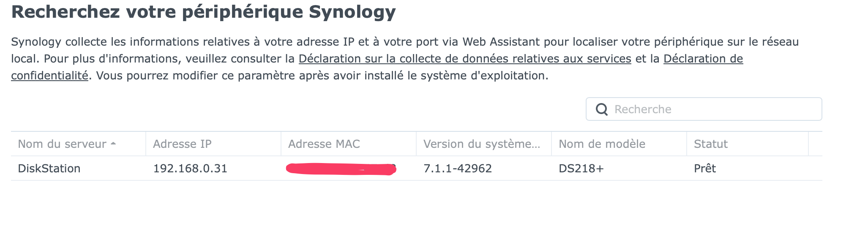Click the Nom de modèle column header
The height and width of the screenshot is (234, 868).
click(x=602, y=144)
